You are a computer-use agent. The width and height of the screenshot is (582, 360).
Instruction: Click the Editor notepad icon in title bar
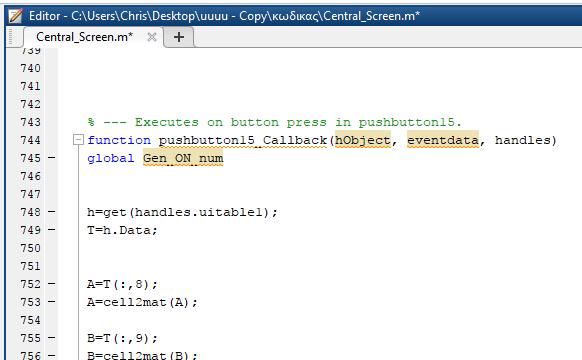[x=15, y=16]
